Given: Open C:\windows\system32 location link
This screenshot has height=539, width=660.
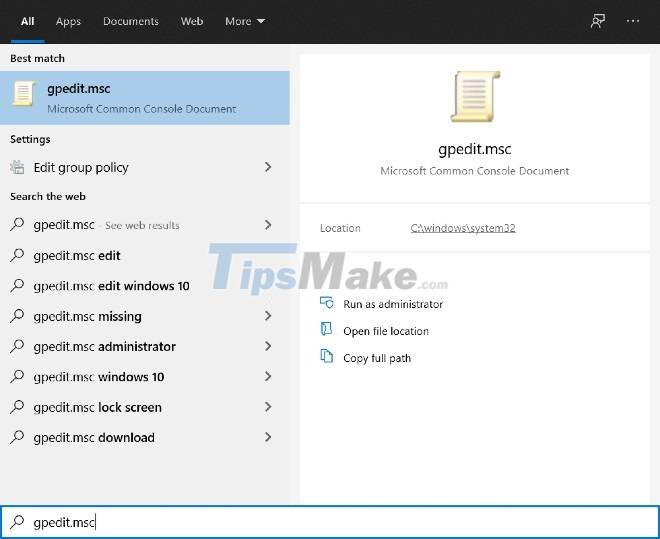Looking at the screenshot, I should 463,228.
